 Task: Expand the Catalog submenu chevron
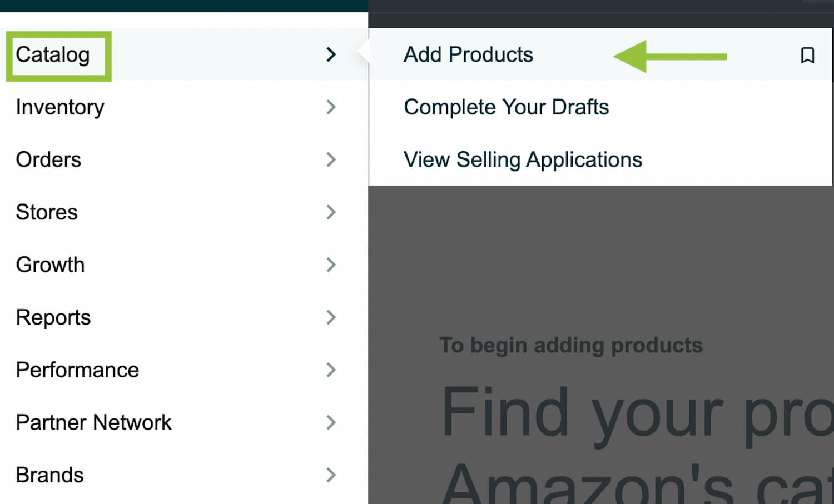click(331, 54)
